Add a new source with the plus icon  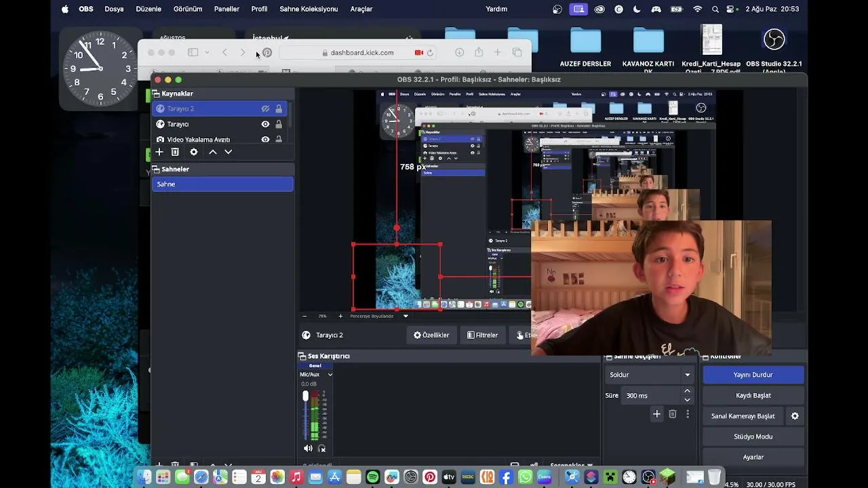pyautogui.click(x=159, y=152)
